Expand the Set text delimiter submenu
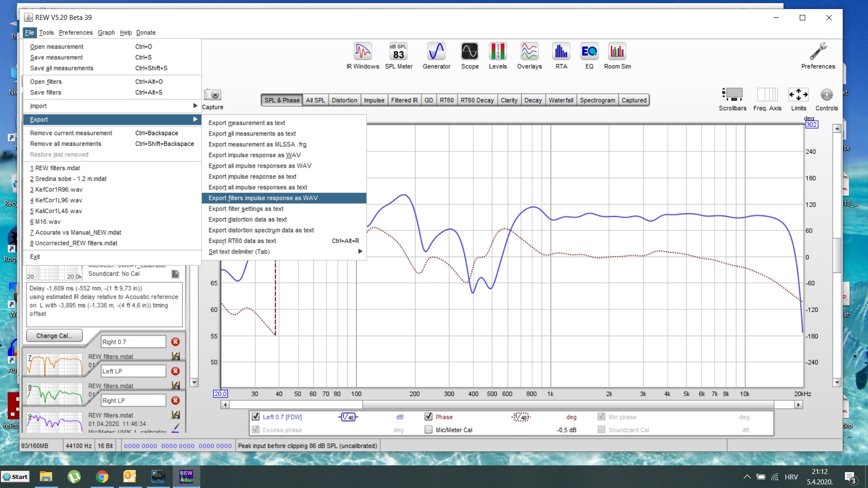The image size is (868, 488). 284,252
